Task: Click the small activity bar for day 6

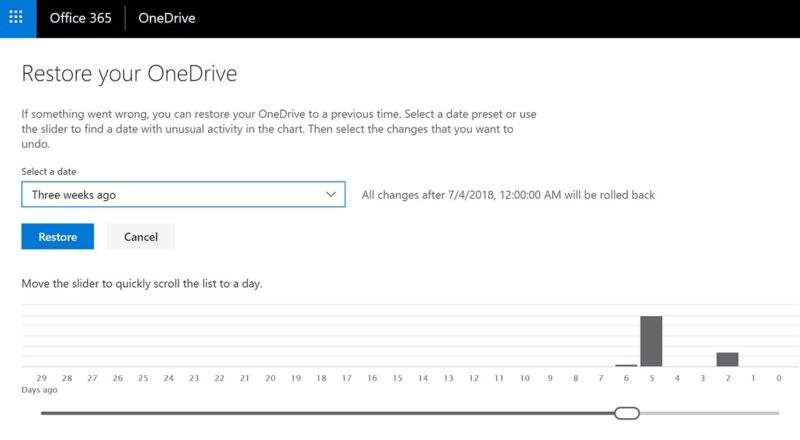Action: click(626, 365)
